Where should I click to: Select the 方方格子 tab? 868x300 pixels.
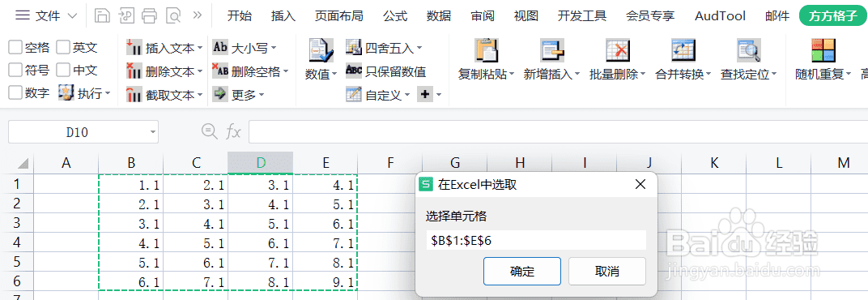click(x=833, y=16)
